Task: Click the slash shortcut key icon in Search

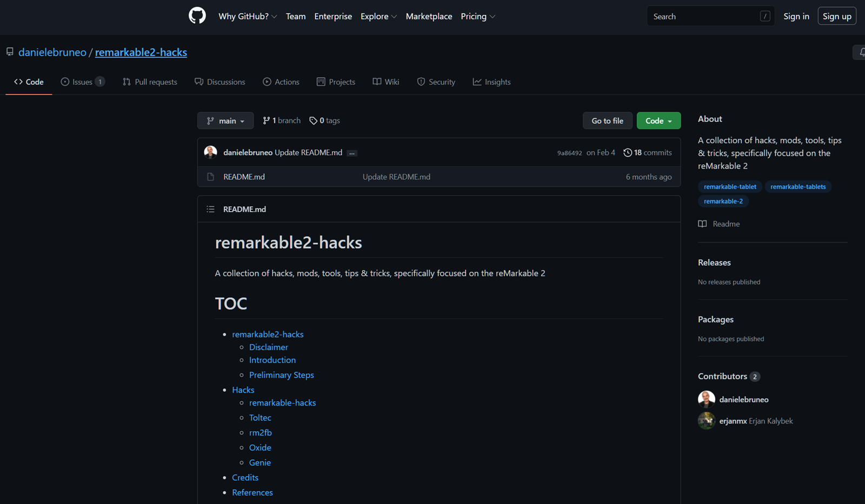Action: 765,16
